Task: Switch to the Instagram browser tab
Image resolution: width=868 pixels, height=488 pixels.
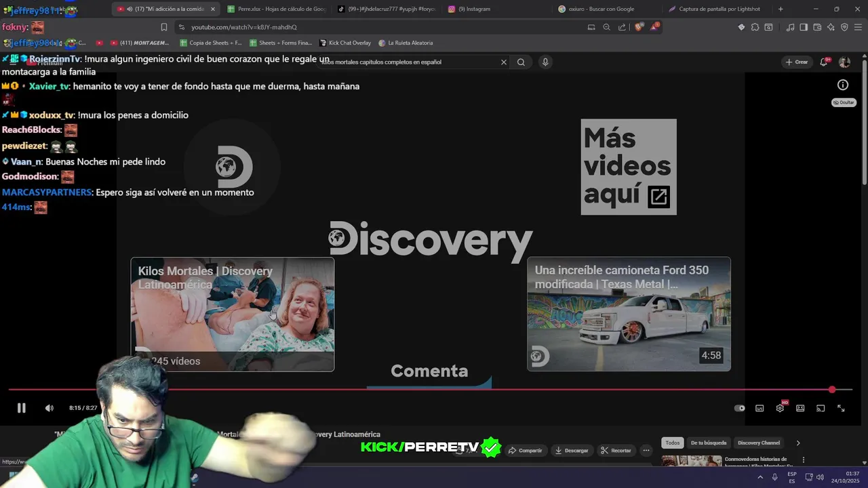Action: 497,9
